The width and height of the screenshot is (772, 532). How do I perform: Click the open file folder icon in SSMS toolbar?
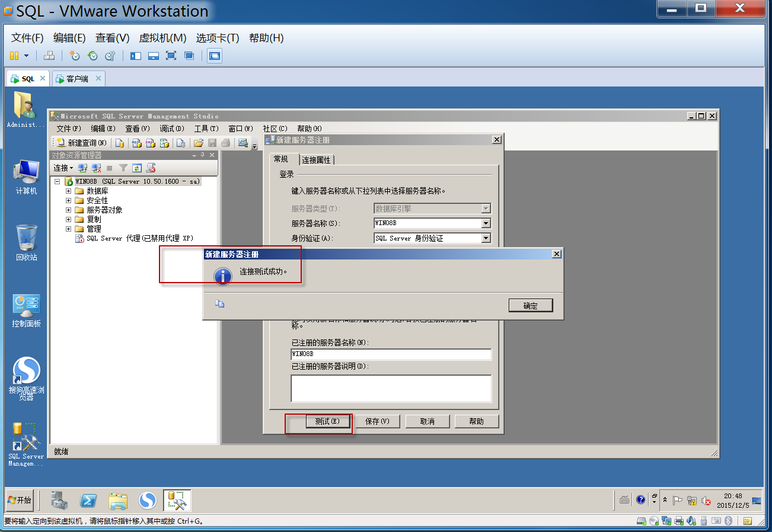click(199, 143)
